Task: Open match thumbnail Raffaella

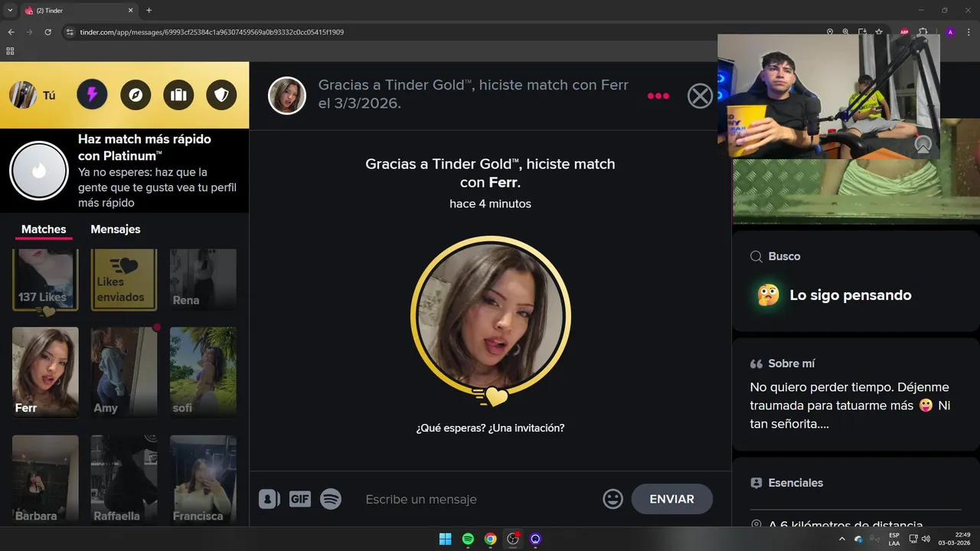Action: (x=124, y=480)
